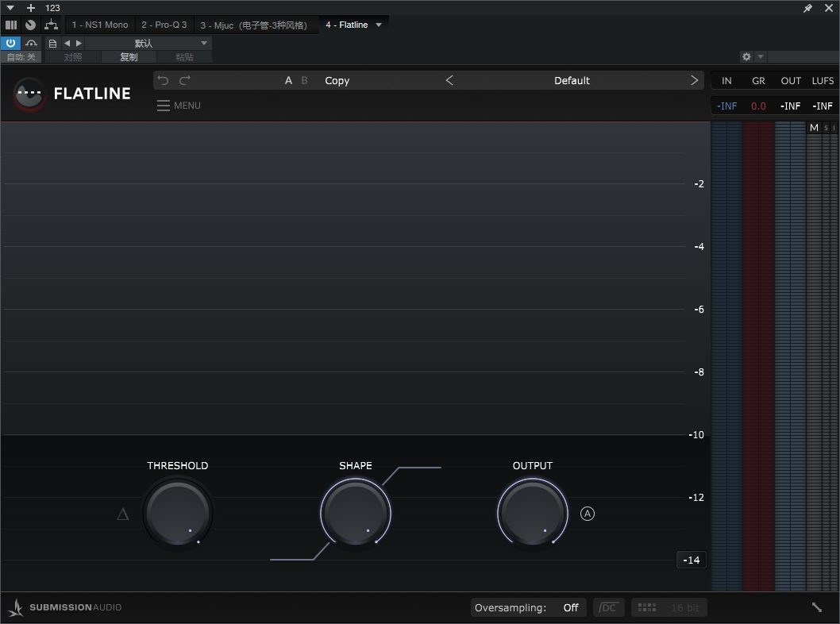
Task: Reset the IN -INF peak readout
Action: 726,106
